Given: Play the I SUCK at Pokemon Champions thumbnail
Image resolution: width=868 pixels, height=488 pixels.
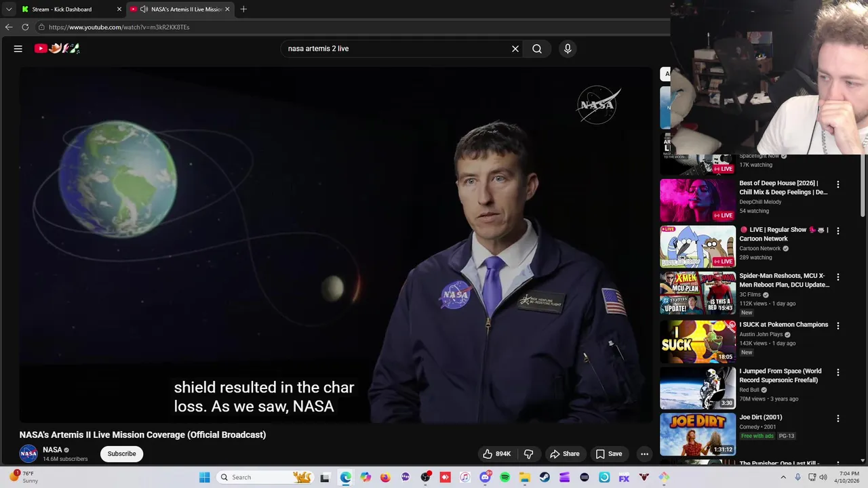Looking at the screenshot, I should click(698, 341).
